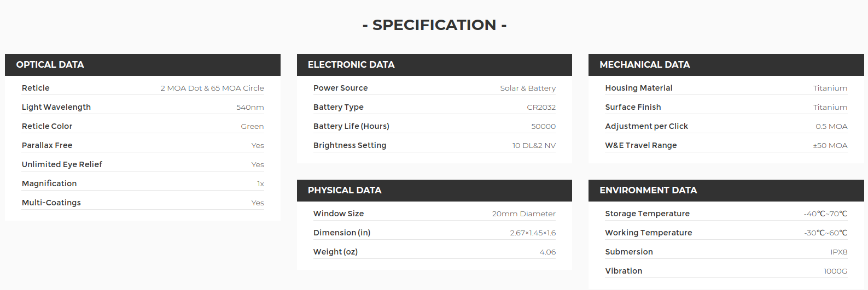
Task: Click the Submersion IPX8 value
Action: coord(838,252)
